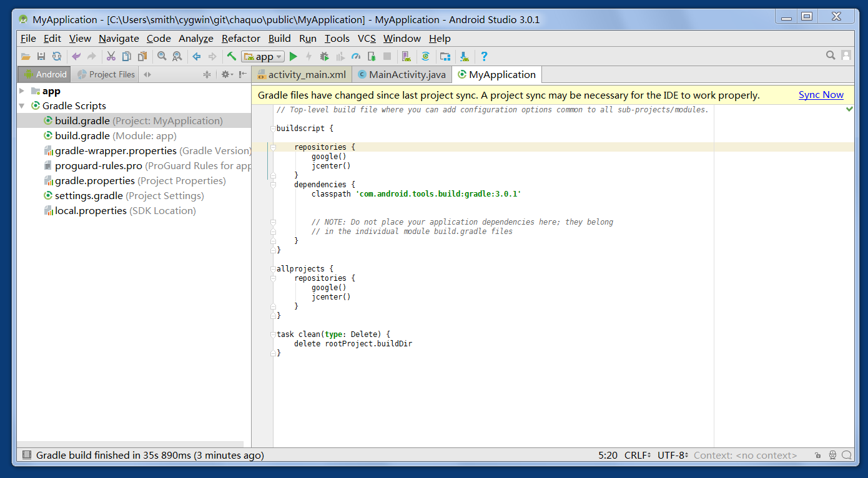The width and height of the screenshot is (868, 478).
Task: Toggle the read-only lock icon in status bar
Action: [x=818, y=456]
